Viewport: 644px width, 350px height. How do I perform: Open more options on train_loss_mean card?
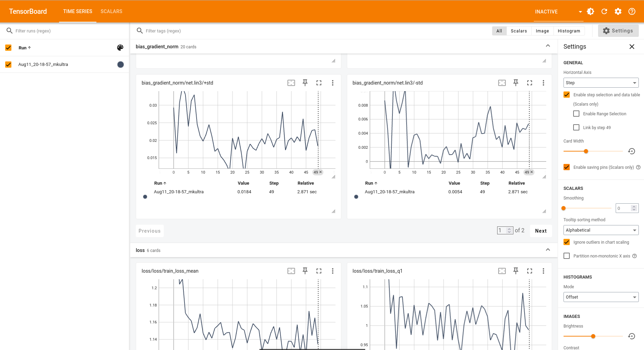(x=333, y=271)
